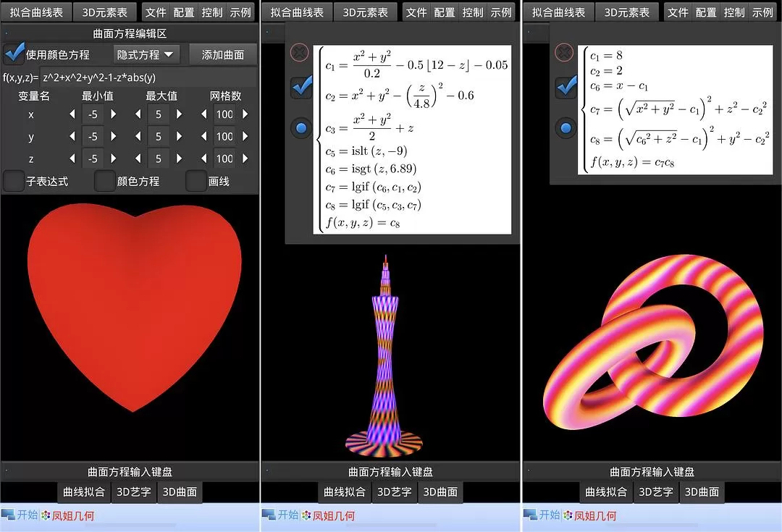Viewport: 782px width, 532px height.
Task: Click the red delete icon beside the torus equations
Action: point(564,52)
